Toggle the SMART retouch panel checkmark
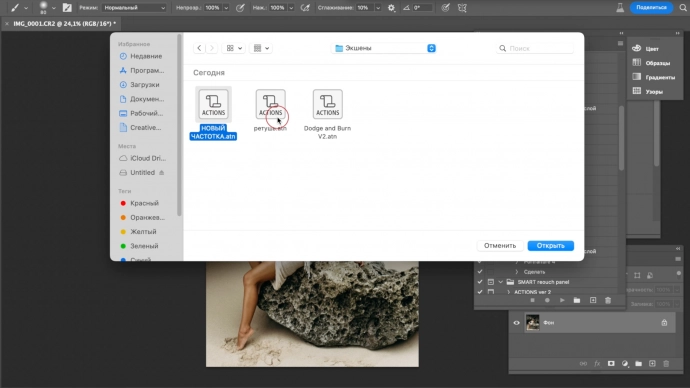This screenshot has height=388, width=690. click(480, 282)
